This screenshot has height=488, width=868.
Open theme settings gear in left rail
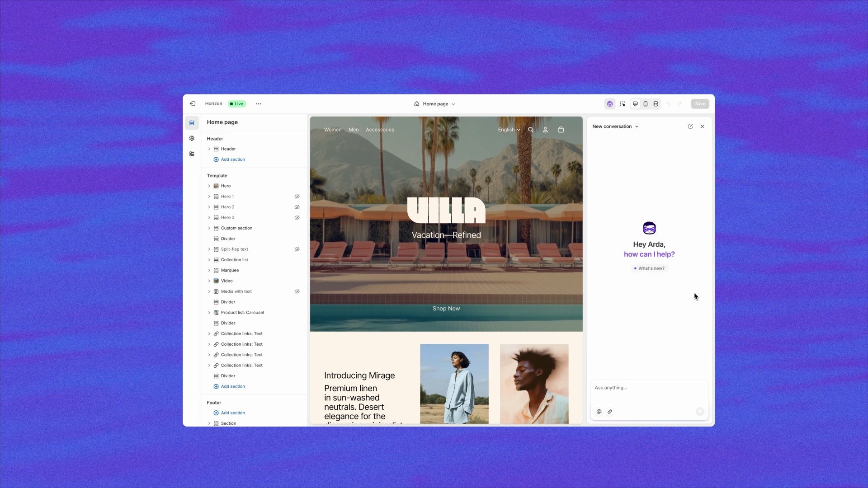[192, 138]
